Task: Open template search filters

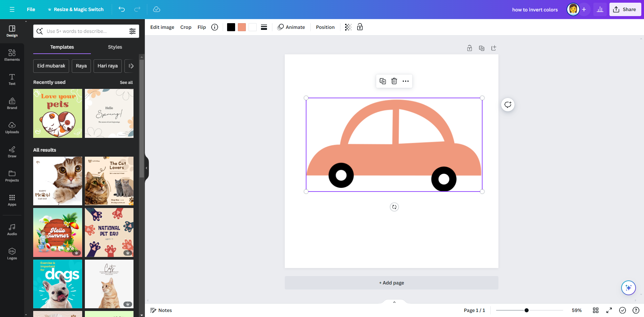Action: click(132, 31)
